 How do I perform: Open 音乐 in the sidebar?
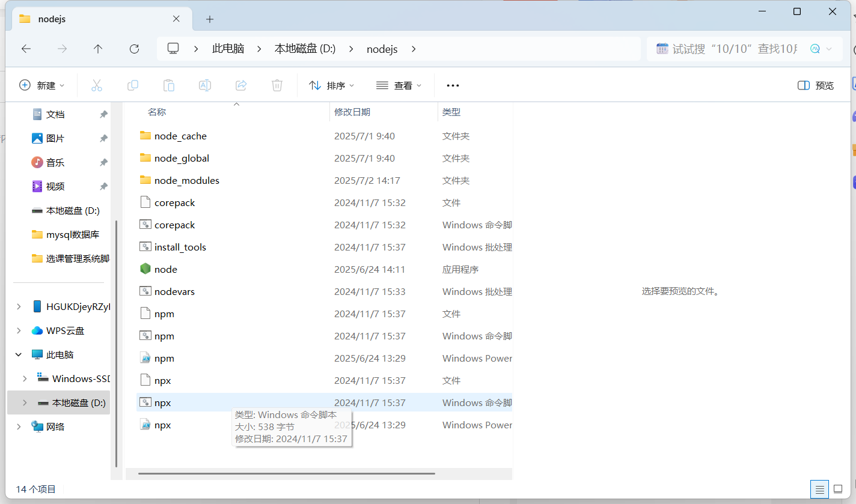click(x=55, y=162)
